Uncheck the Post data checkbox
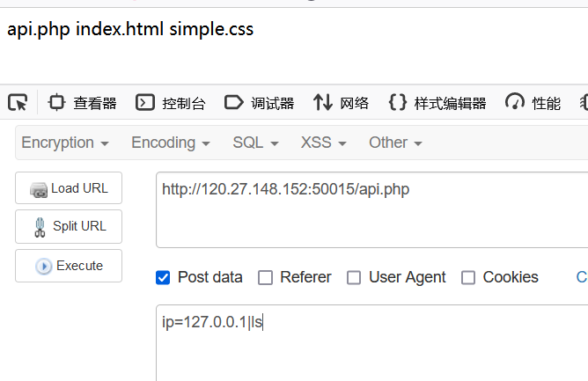The image size is (588, 381). point(163,278)
